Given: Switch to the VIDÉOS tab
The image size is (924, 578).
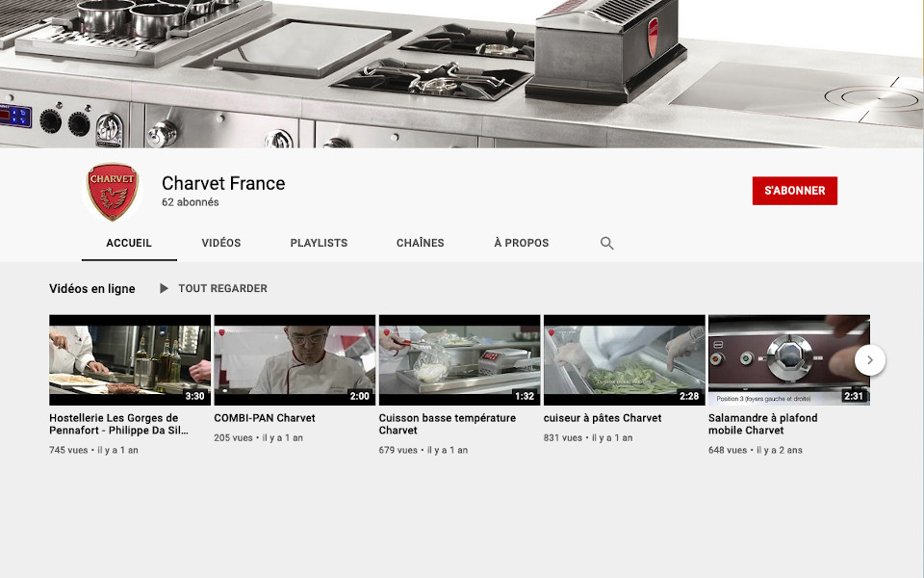Looking at the screenshot, I should (x=221, y=243).
